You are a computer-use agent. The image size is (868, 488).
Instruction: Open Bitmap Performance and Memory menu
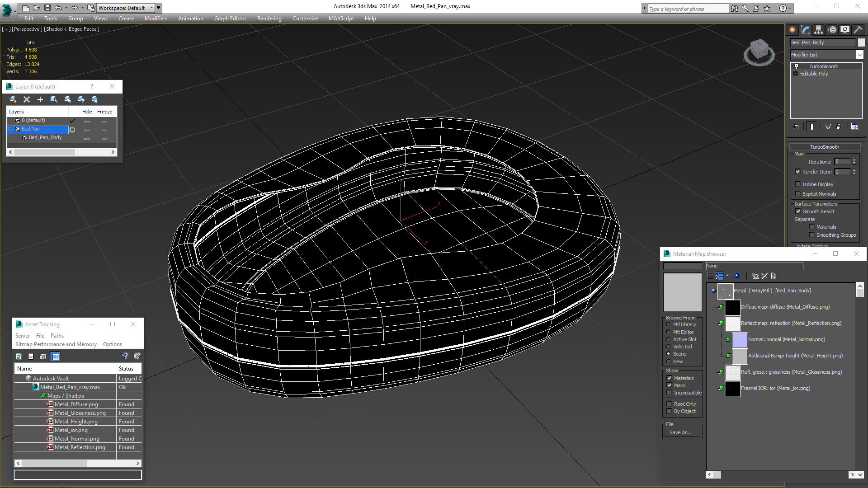(56, 344)
